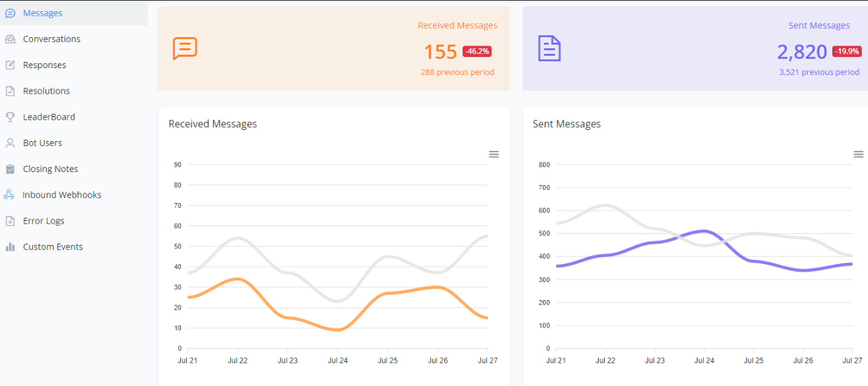Click the Conversations inbox icon in sidebar
The width and height of the screenshot is (868, 386).
[x=10, y=39]
